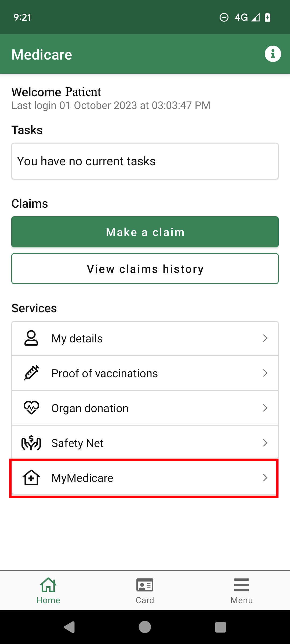Expand Proof of vaccinations chevron

pos(265,373)
